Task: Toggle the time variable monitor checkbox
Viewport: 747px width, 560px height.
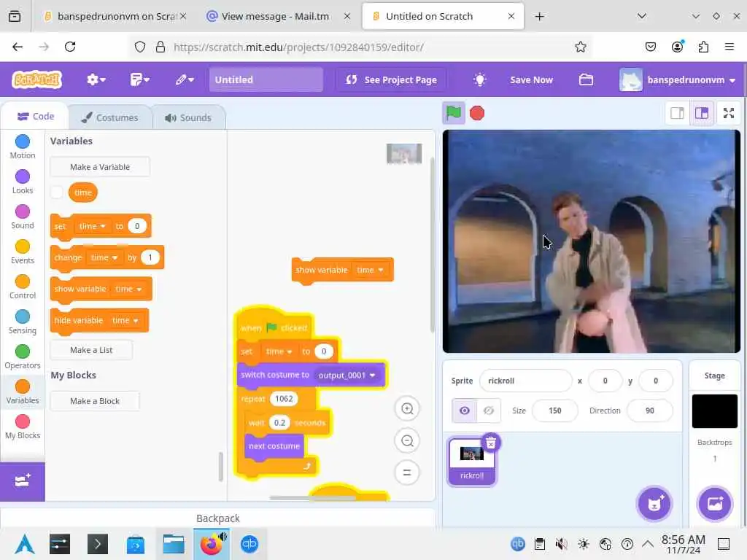Action: click(x=57, y=192)
